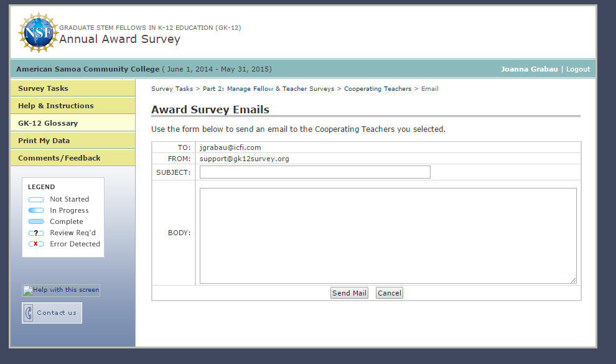Click the In Progress legend icon

click(36, 211)
